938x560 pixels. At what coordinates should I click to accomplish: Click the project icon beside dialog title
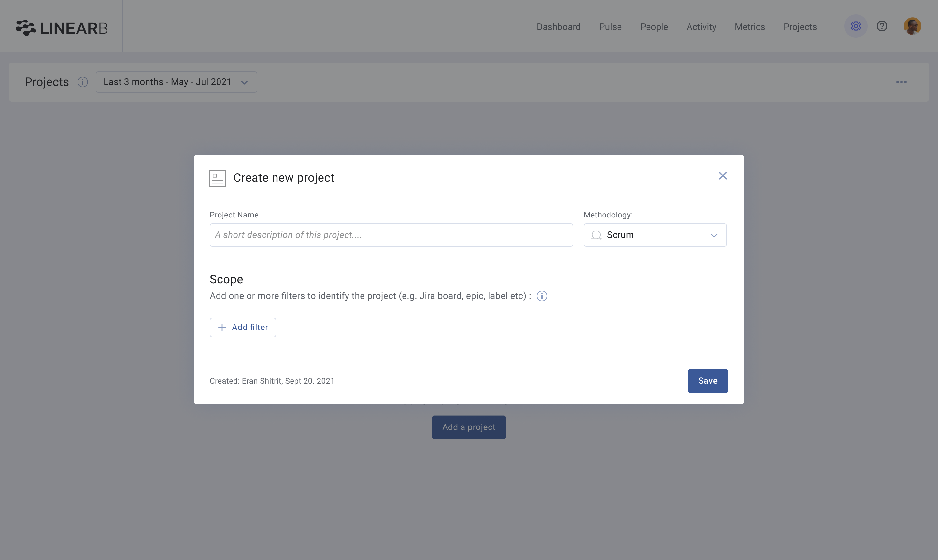[218, 178]
